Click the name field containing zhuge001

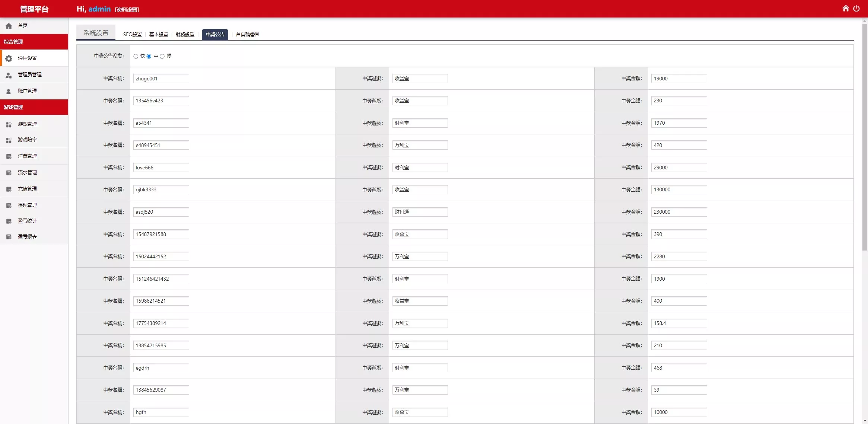[161, 79]
